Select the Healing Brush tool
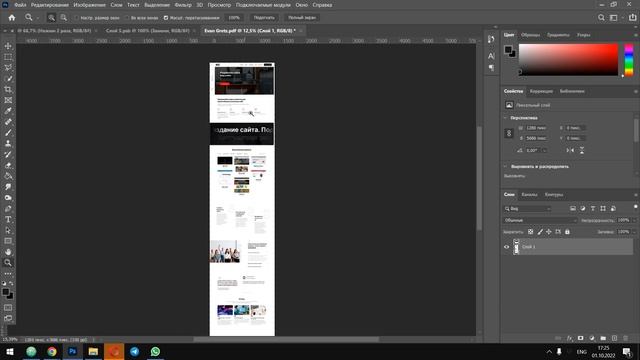The image size is (640, 360). click(x=8, y=122)
